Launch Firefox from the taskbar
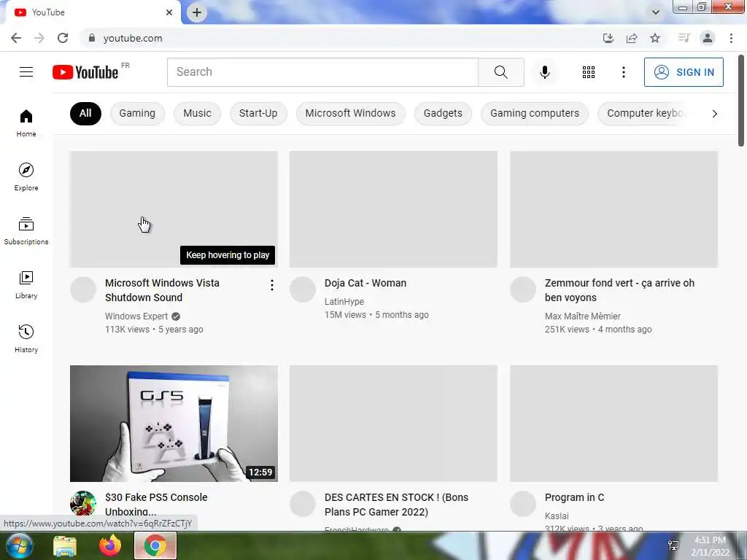The width and height of the screenshot is (747, 560). (110, 545)
